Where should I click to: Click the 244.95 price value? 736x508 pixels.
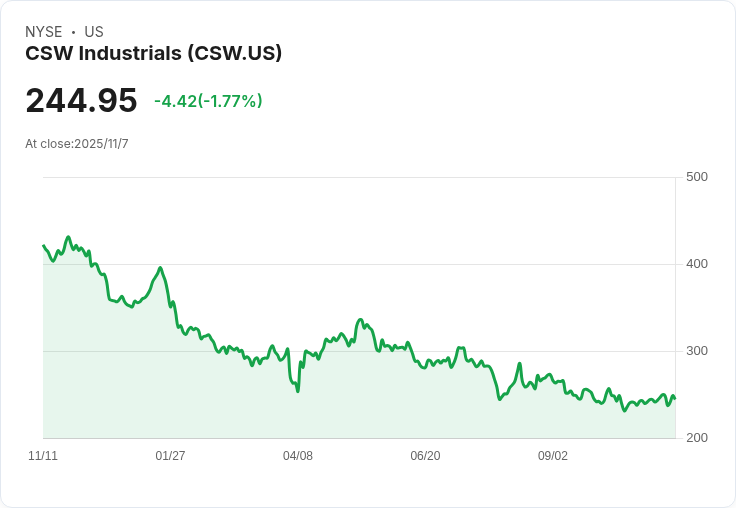coord(81,100)
